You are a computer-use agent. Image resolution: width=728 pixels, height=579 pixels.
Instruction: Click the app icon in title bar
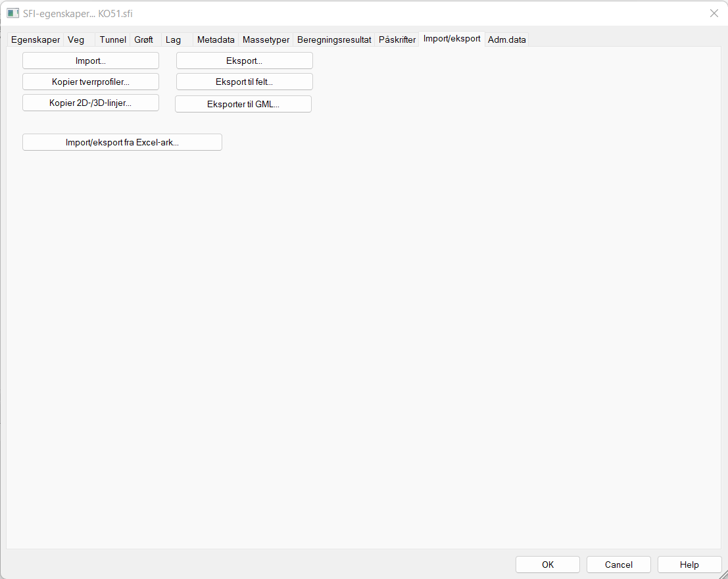(12, 13)
